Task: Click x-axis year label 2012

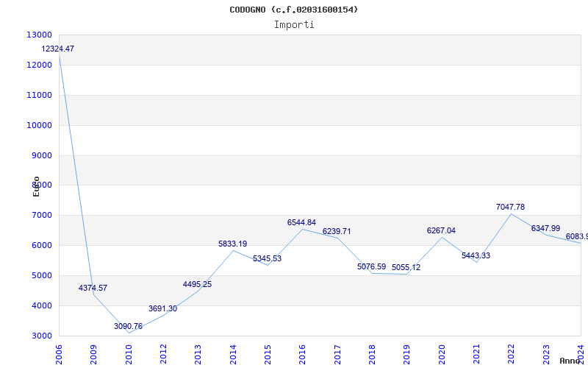Action: [163, 355]
